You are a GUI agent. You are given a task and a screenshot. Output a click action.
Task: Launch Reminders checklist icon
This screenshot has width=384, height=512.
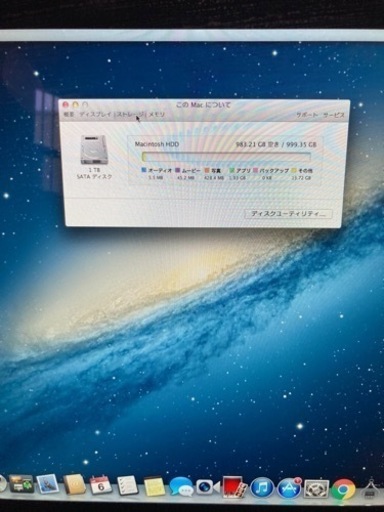click(127, 486)
